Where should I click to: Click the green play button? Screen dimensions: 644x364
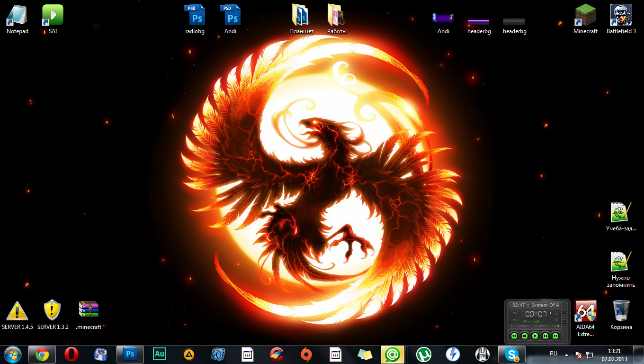tap(535, 336)
